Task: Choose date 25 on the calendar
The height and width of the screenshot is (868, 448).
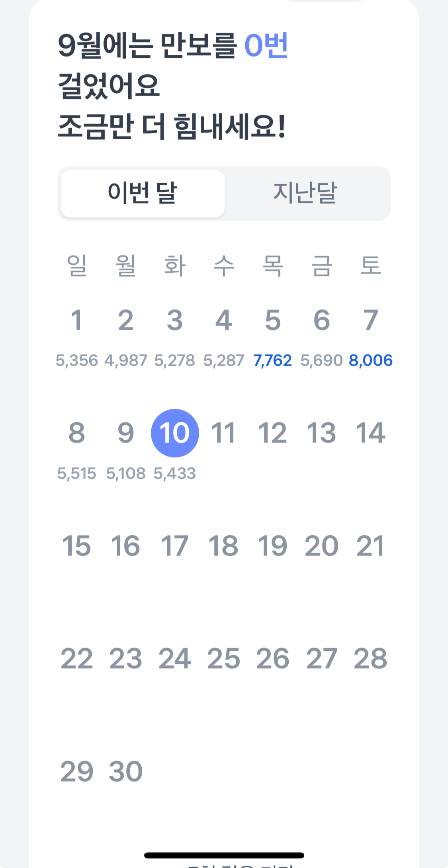Action: 223,659
